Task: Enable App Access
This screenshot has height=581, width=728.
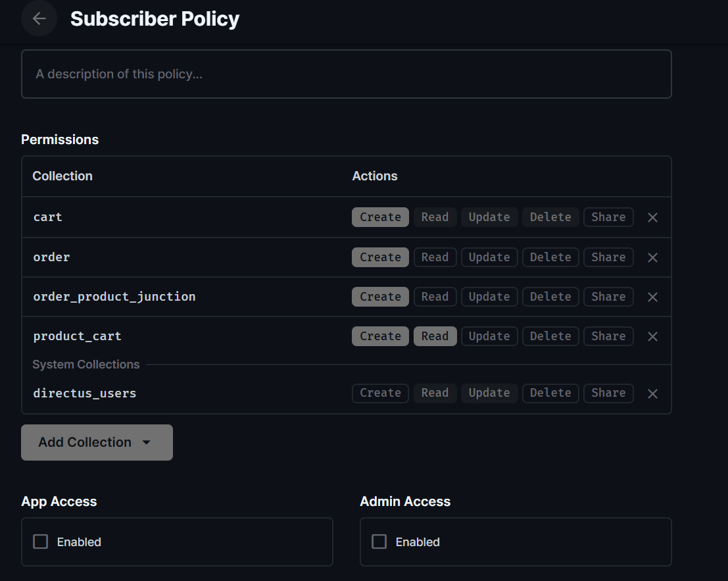Action: tap(40, 542)
